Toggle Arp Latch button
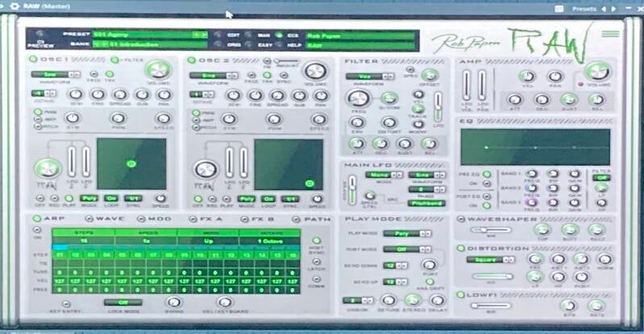Image resolution: width=644 pixels, height=334 pixels. click(316, 262)
